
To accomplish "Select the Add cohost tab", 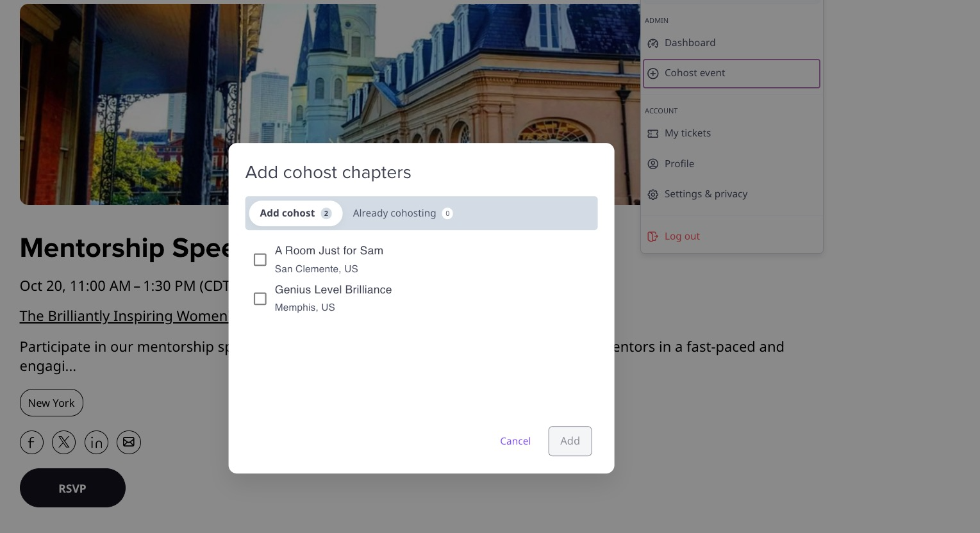I will coord(295,213).
